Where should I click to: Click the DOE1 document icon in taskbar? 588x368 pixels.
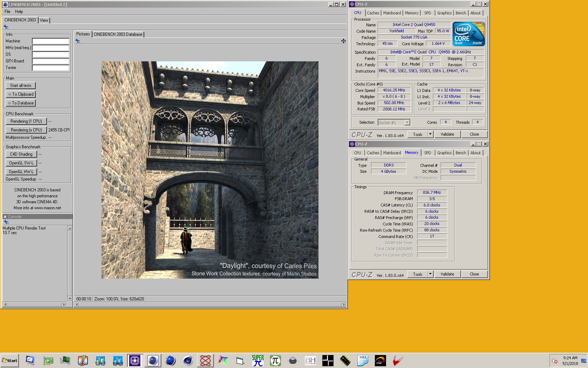[363, 360]
